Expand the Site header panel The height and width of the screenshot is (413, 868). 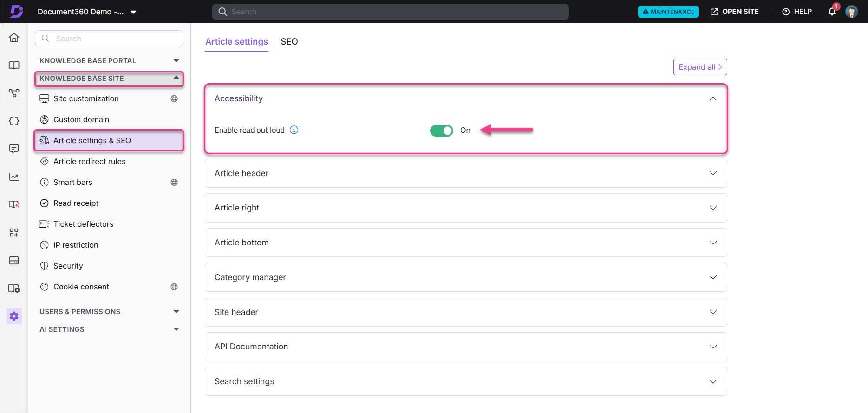point(466,312)
